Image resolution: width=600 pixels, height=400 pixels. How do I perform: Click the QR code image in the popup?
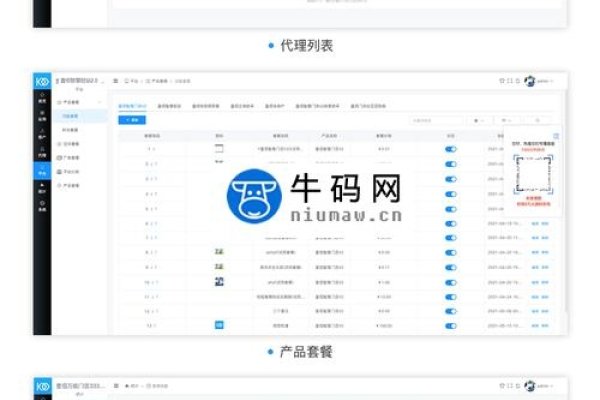(x=533, y=173)
